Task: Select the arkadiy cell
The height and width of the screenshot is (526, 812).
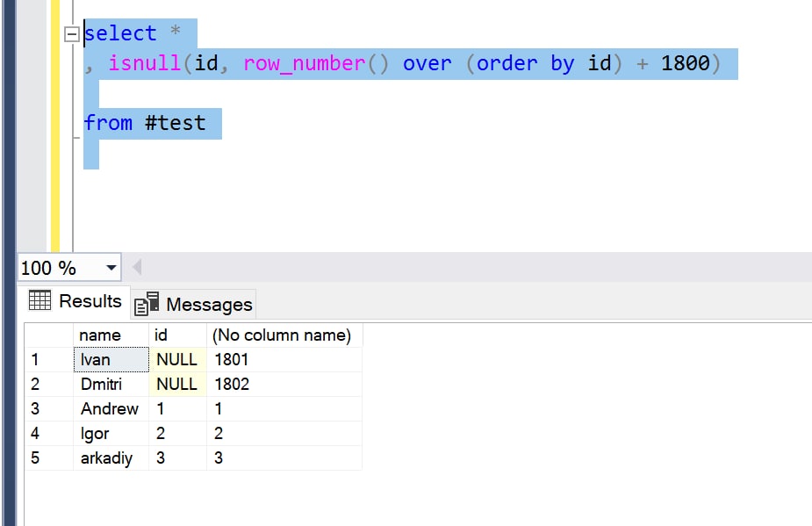Action: [x=111, y=458]
